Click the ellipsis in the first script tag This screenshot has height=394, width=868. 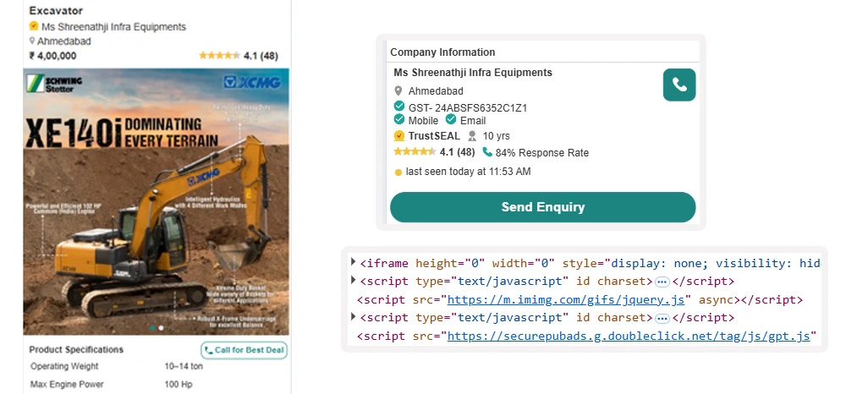click(662, 282)
